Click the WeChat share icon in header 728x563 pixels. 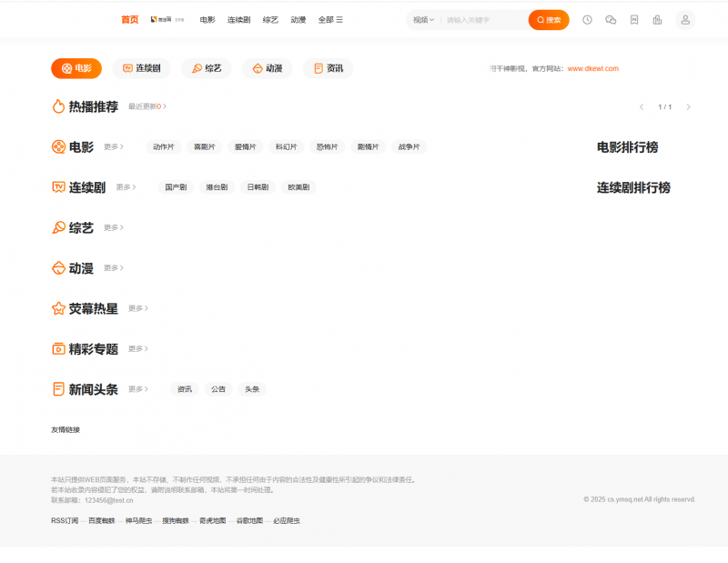pyautogui.click(x=611, y=19)
